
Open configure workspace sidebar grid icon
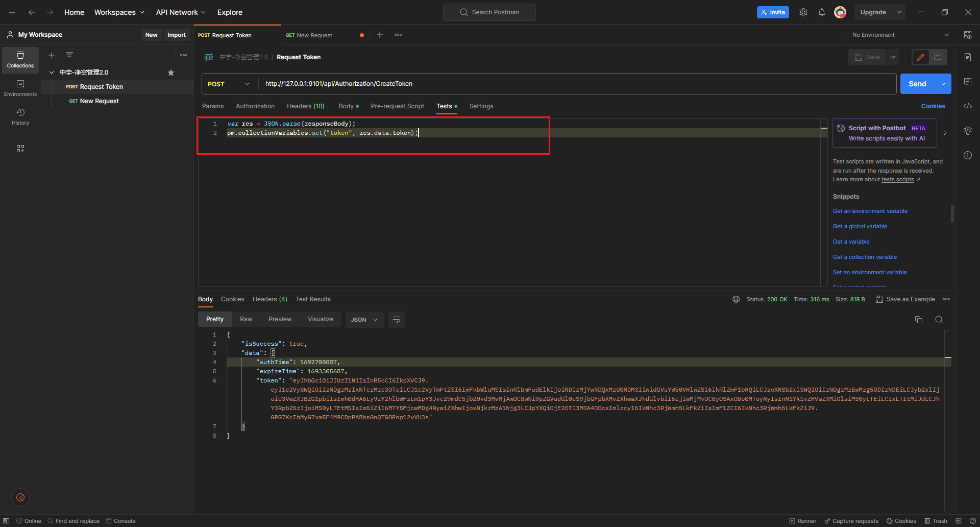point(20,149)
